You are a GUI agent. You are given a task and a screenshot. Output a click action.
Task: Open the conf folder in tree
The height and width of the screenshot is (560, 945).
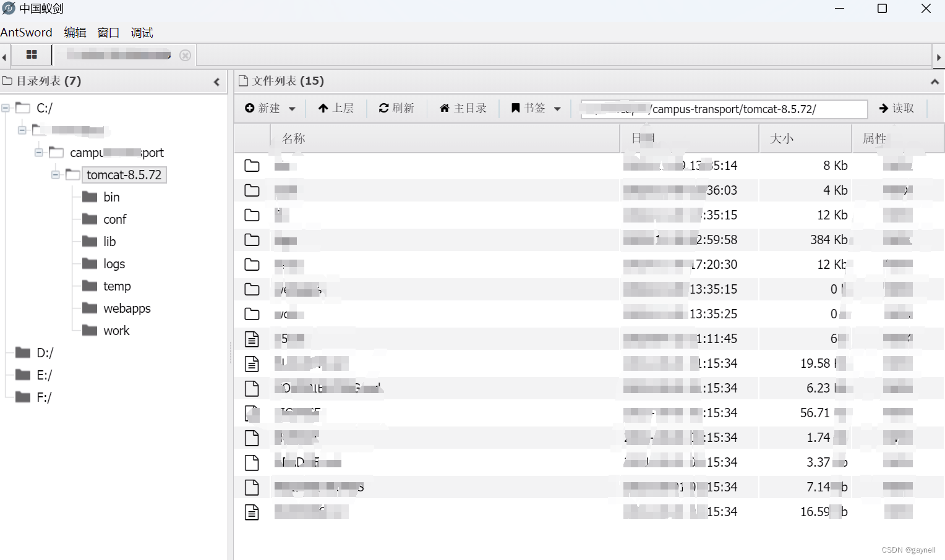pyautogui.click(x=115, y=219)
